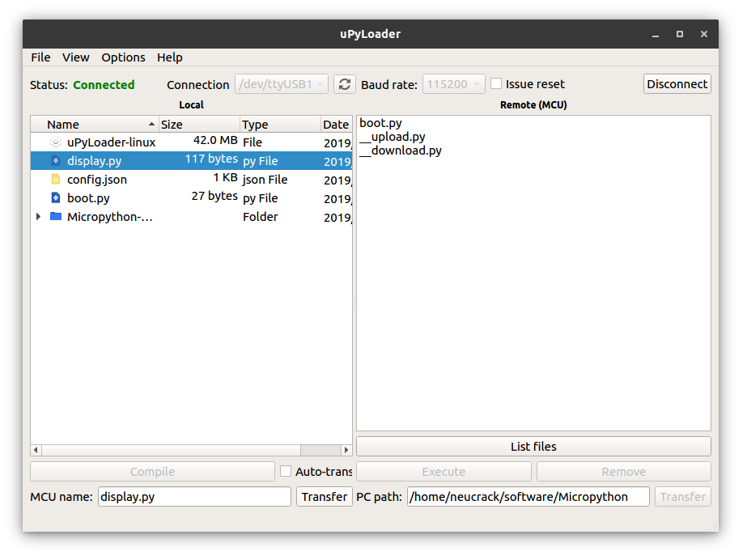This screenshot has height=560, width=747.
Task: Click the json file icon beside config.json
Action: [x=54, y=179]
